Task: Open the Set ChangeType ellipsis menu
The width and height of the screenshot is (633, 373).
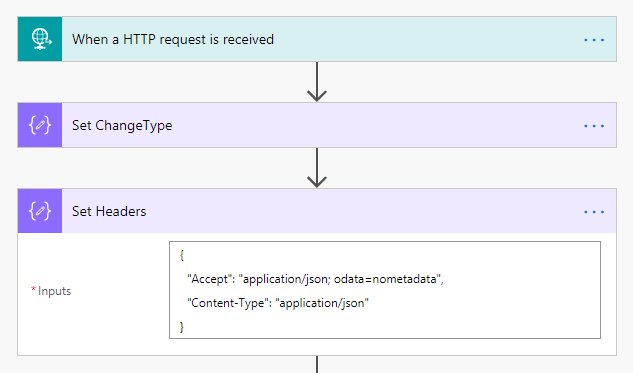Action: point(594,126)
